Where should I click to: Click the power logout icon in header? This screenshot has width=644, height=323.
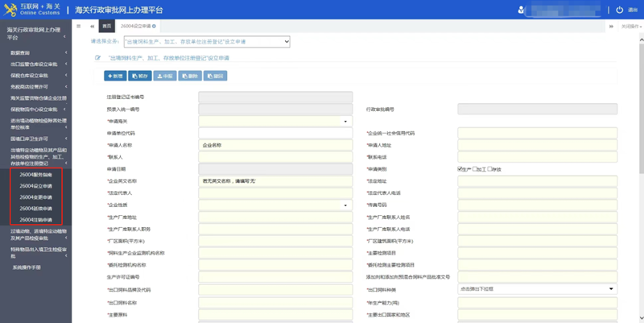click(x=619, y=10)
